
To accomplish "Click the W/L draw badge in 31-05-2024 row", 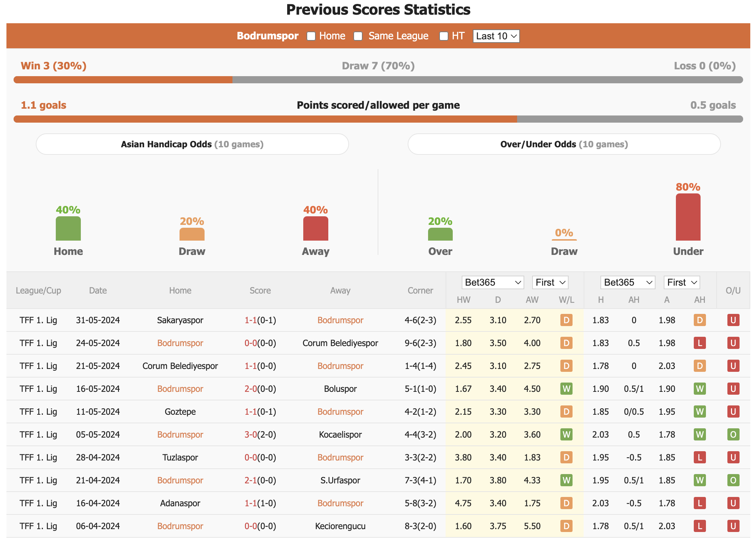I will [566, 320].
